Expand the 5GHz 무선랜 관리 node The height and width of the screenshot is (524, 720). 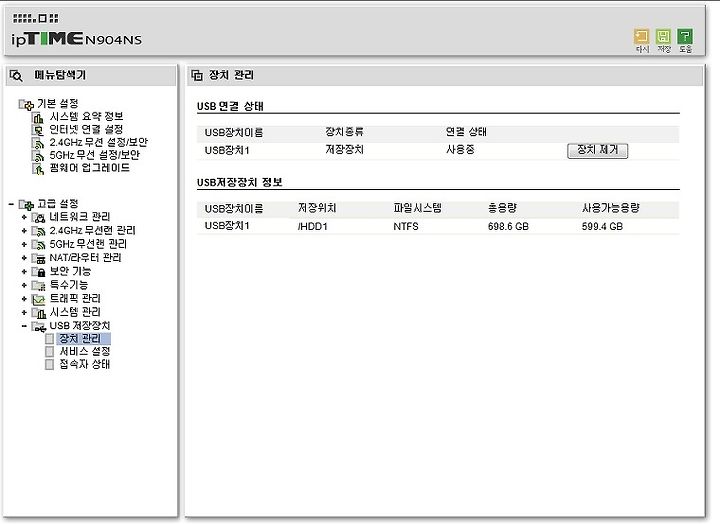point(24,244)
